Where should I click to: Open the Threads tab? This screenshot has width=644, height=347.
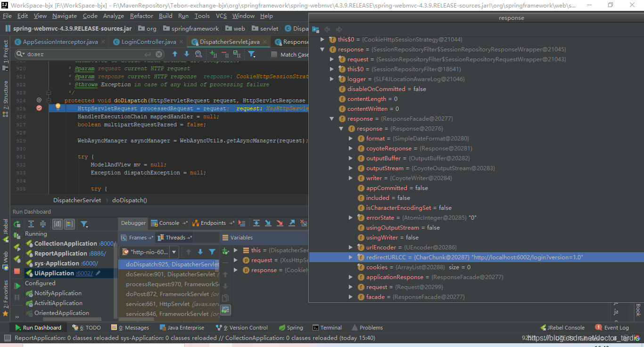point(175,238)
